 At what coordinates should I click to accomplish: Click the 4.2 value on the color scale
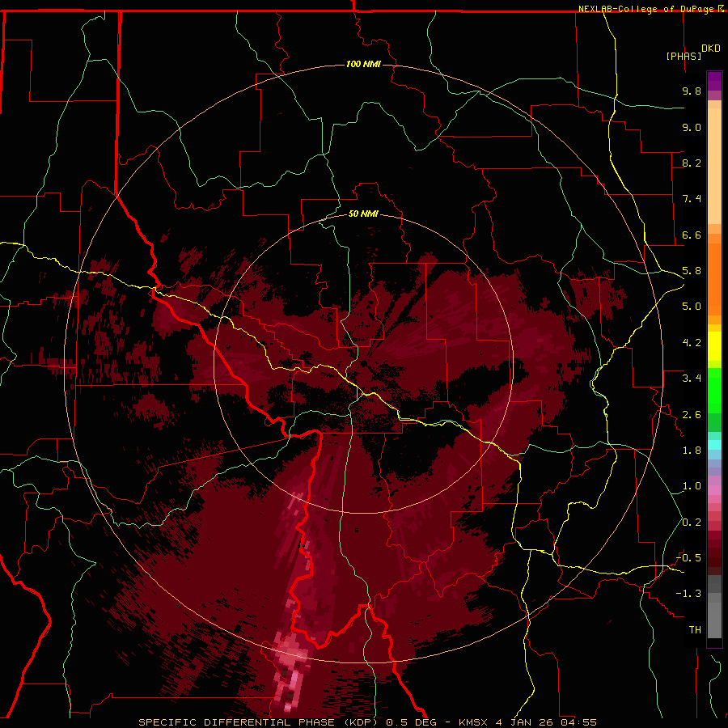tap(692, 343)
